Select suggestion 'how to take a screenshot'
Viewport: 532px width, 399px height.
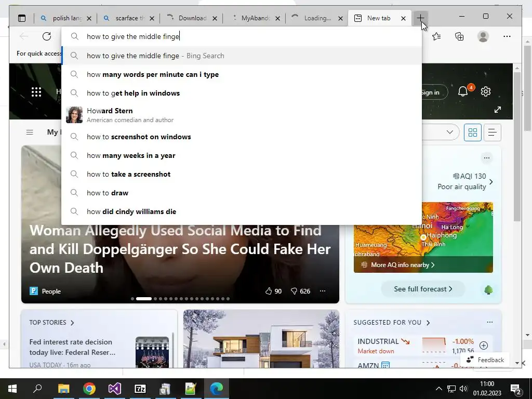click(242, 174)
